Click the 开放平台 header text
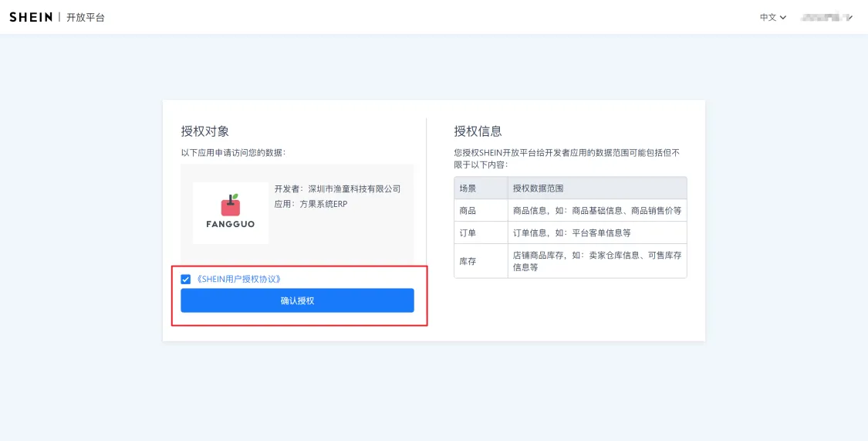868x441 pixels. tap(85, 17)
